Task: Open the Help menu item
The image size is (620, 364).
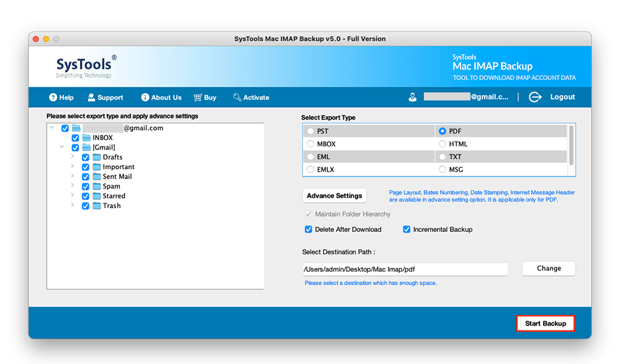Action: (61, 97)
